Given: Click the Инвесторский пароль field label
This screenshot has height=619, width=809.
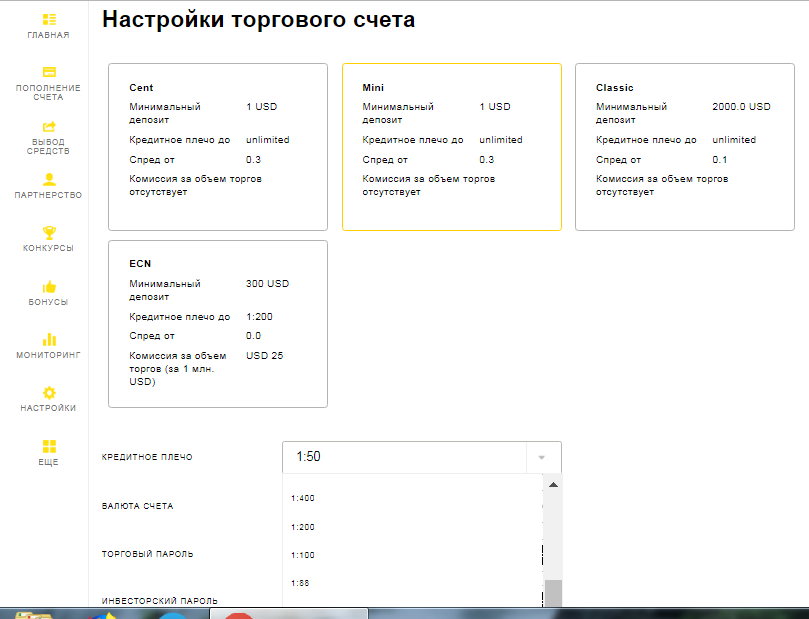Looking at the screenshot, I should (x=160, y=601).
